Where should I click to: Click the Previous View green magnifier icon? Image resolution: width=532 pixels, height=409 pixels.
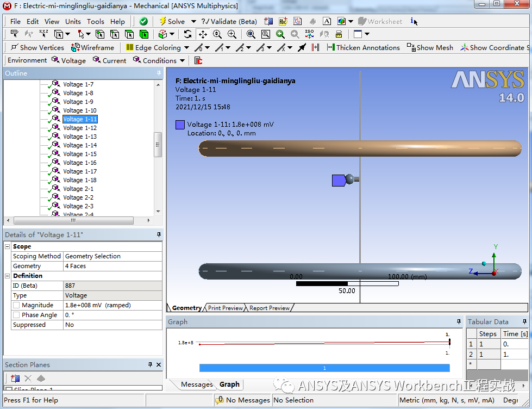pos(280,34)
